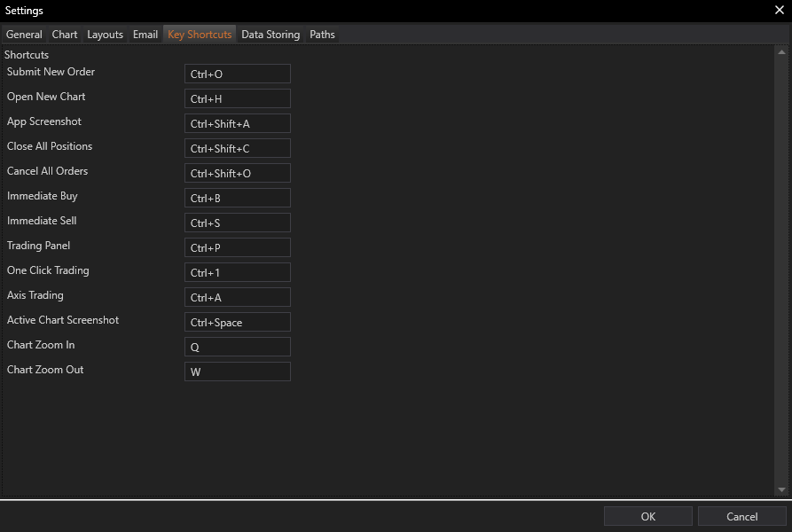
Task: Click the scrollbar up arrow
Action: point(780,51)
